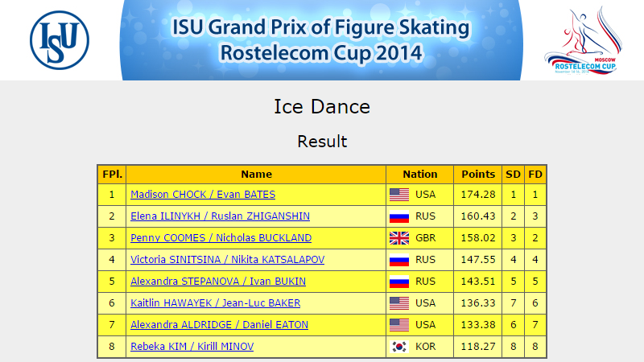Open Madison CHOCK / Evan BATES link
This screenshot has width=644, height=362.
(203, 195)
